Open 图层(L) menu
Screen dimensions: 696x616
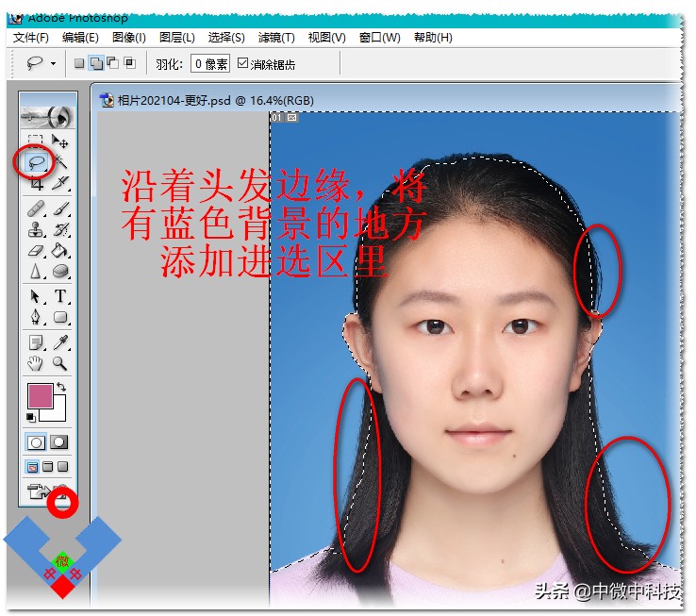[176, 38]
